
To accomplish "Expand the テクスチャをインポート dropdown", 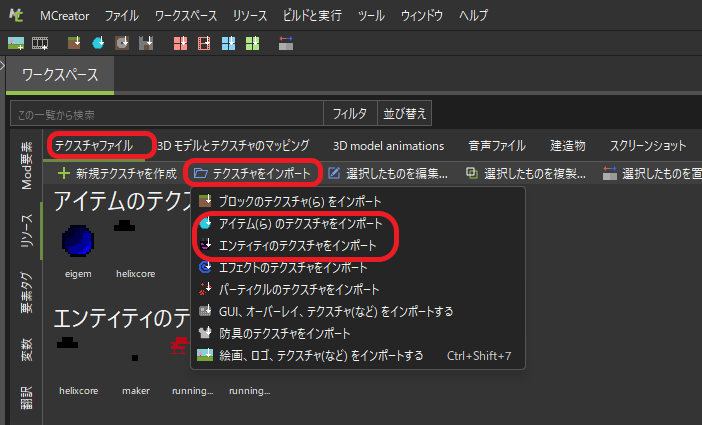I will 254,173.
